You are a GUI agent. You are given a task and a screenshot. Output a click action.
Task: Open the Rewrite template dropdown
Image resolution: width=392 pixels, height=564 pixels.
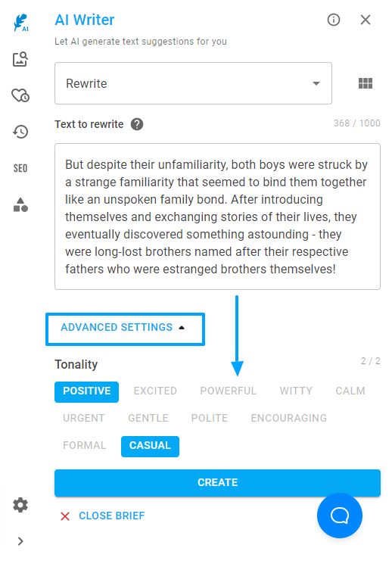click(193, 83)
